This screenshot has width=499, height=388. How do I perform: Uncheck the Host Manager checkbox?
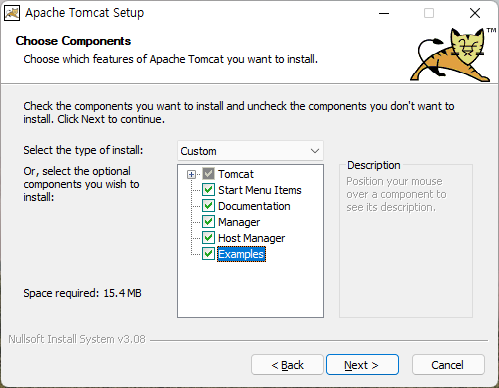pyautogui.click(x=208, y=238)
